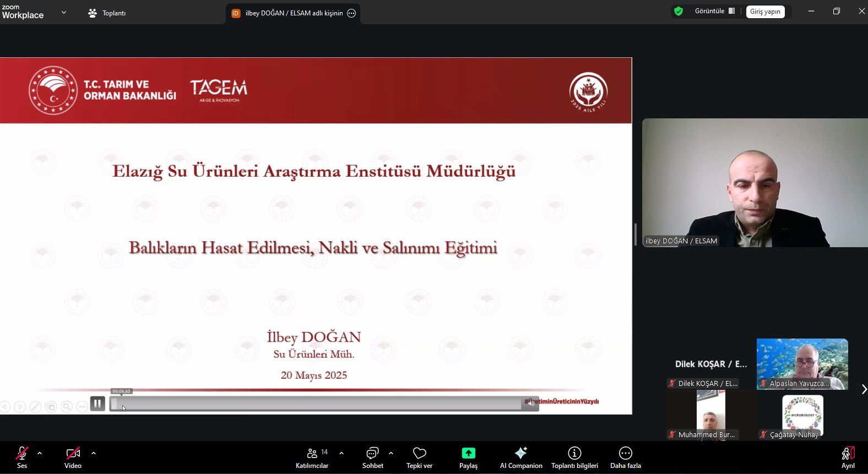This screenshot has height=474, width=868.
Task: Show Toplantı bilgileri meeting info
Action: click(x=574, y=457)
